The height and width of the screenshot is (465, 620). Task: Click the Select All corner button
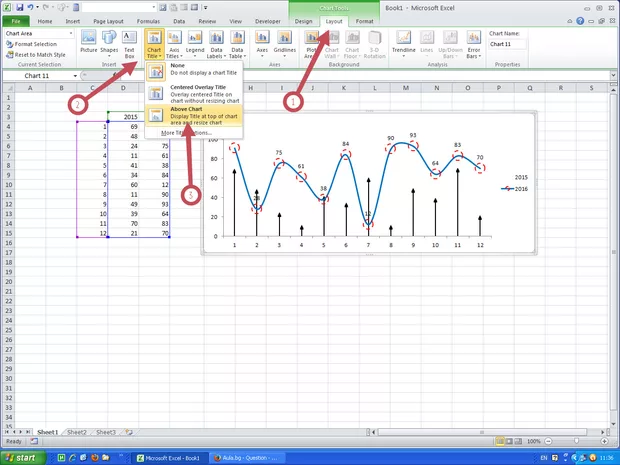(9, 88)
